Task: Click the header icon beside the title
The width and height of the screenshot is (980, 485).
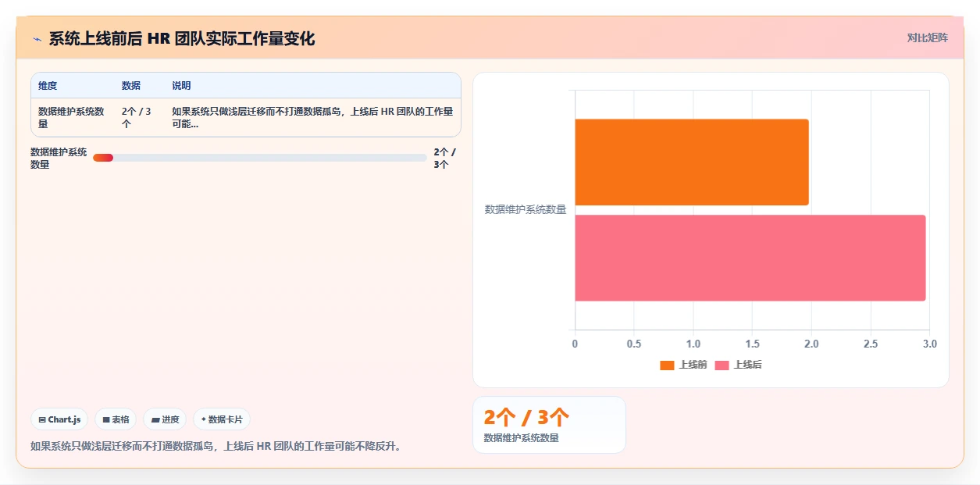Action: coord(37,39)
